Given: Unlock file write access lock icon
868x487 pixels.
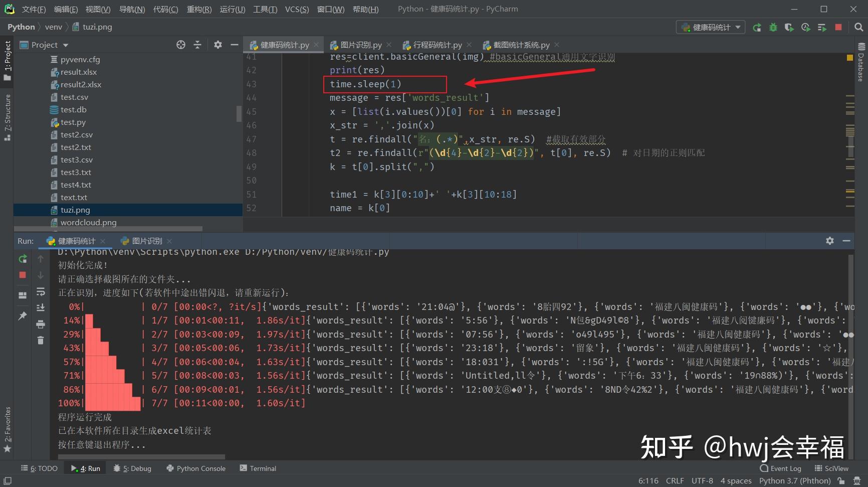Looking at the screenshot, I should [842, 480].
